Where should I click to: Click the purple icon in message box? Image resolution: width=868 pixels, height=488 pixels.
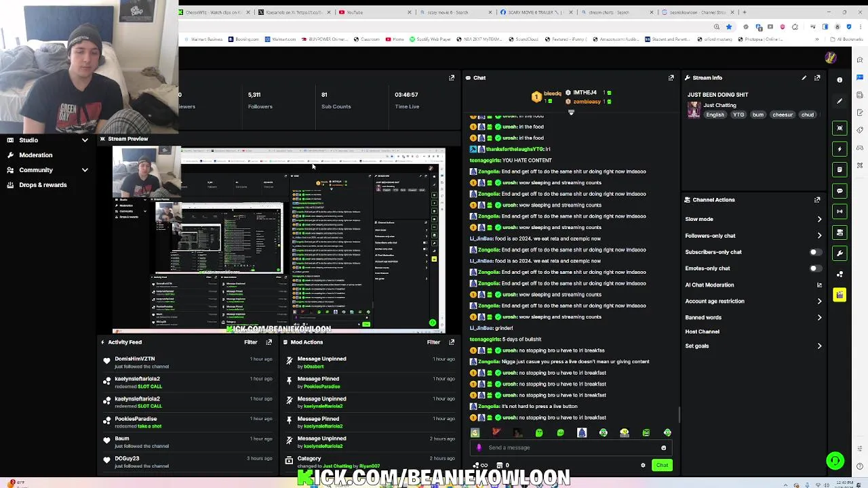479,447
